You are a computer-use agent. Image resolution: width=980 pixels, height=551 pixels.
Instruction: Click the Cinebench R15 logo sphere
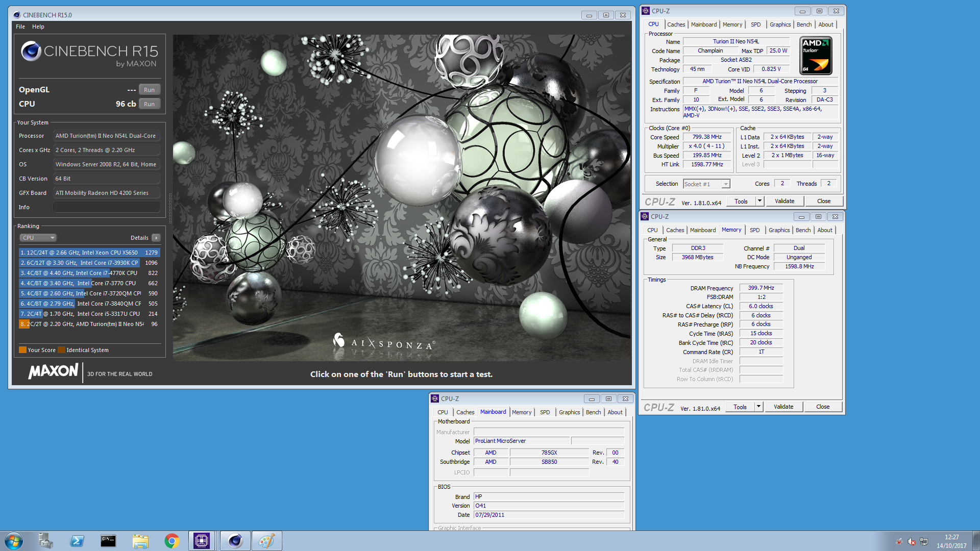pos(31,51)
